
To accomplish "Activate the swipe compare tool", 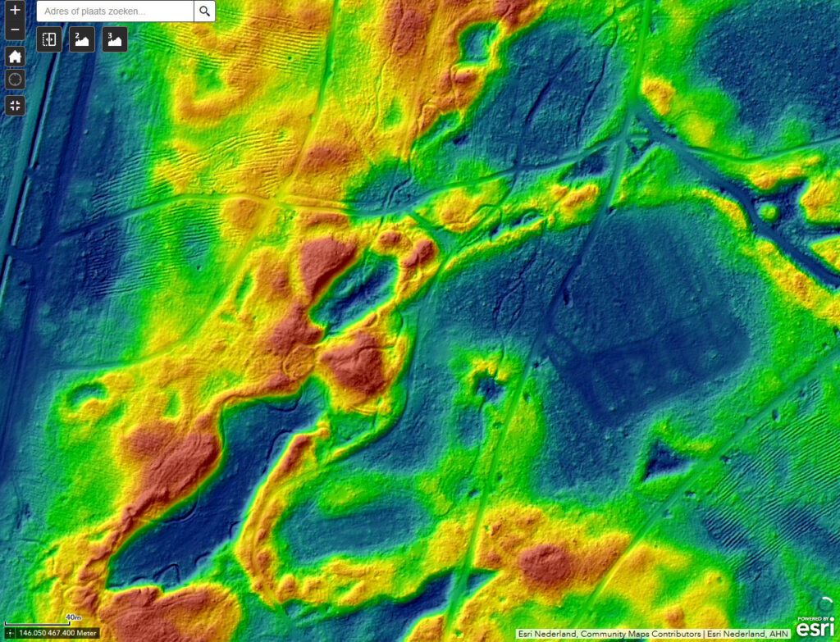I will [49, 39].
